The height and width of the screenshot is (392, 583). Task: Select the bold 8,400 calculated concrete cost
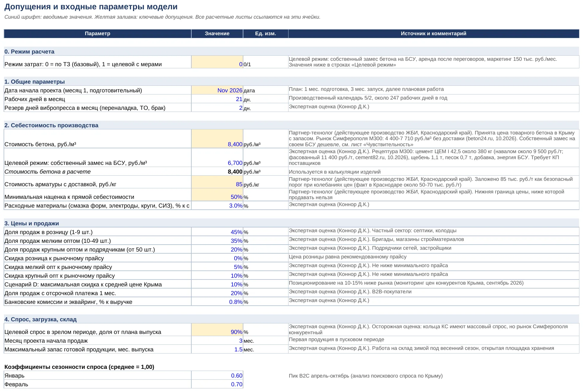[x=217, y=171]
